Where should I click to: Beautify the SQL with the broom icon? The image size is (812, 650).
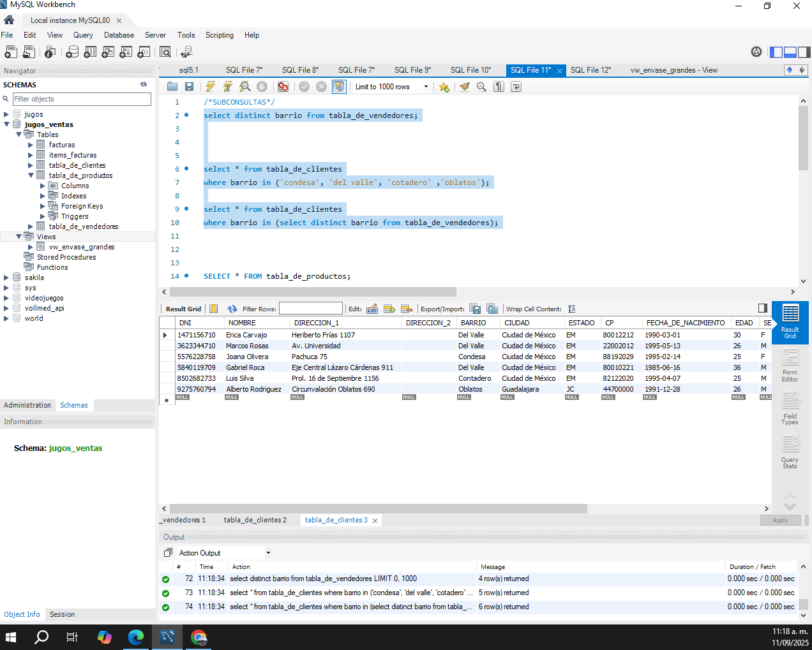(465, 87)
